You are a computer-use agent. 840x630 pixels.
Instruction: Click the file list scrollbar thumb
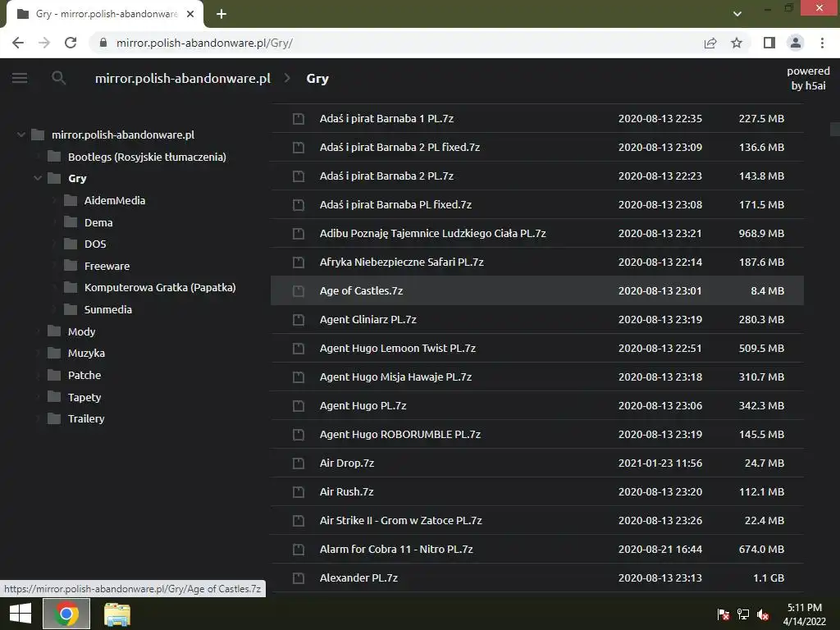point(834,129)
